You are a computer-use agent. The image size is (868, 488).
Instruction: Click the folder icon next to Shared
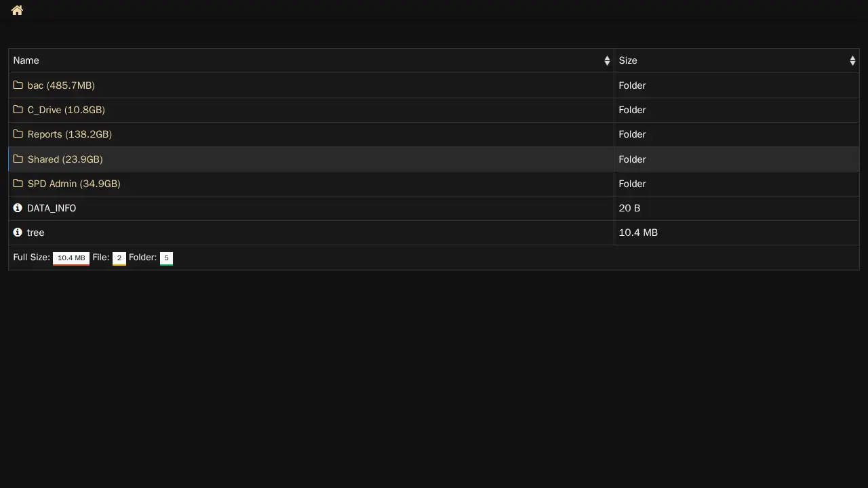tap(18, 159)
